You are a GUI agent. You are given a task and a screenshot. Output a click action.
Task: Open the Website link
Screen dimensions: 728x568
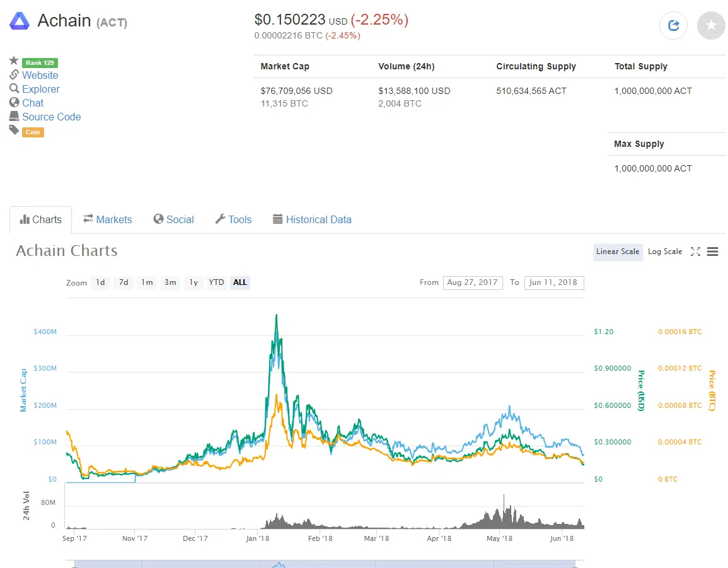[x=40, y=75]
